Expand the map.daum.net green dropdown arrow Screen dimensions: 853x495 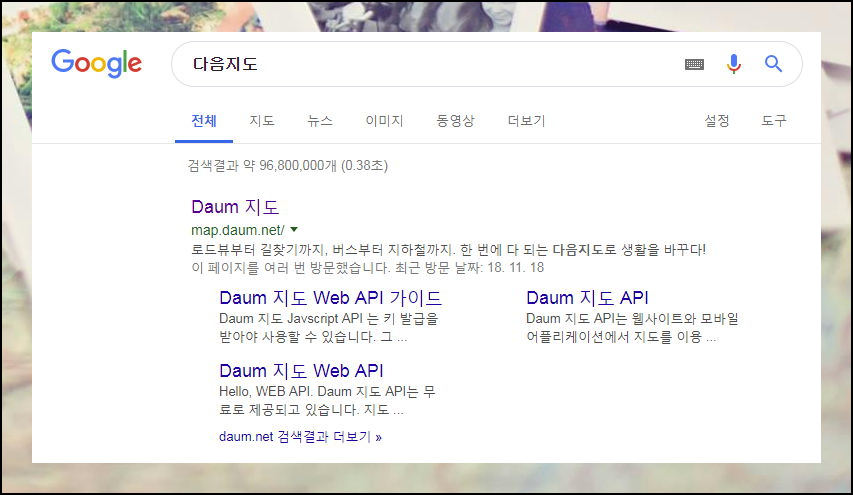pos(294,230)
